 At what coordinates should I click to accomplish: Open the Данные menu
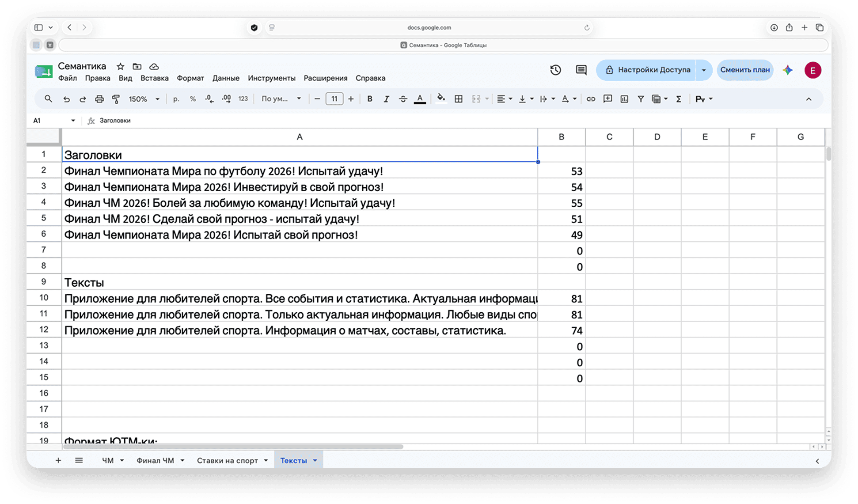click(226, 78)
